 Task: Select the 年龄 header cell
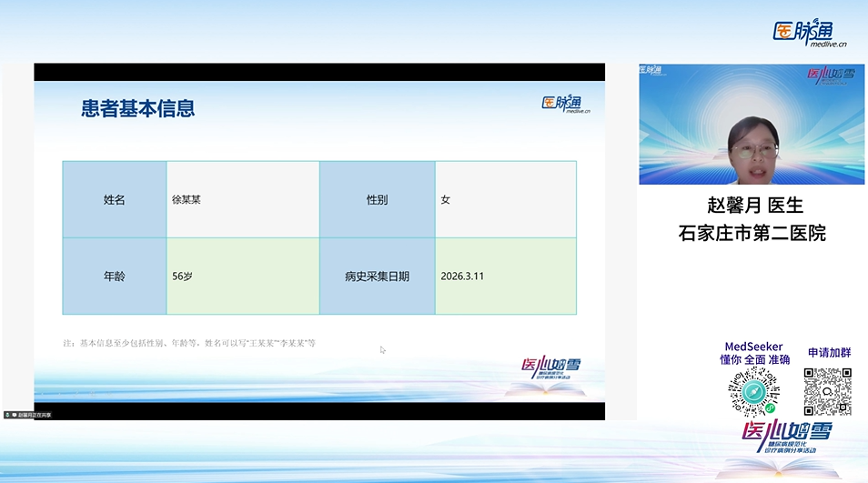pos(115,277)
